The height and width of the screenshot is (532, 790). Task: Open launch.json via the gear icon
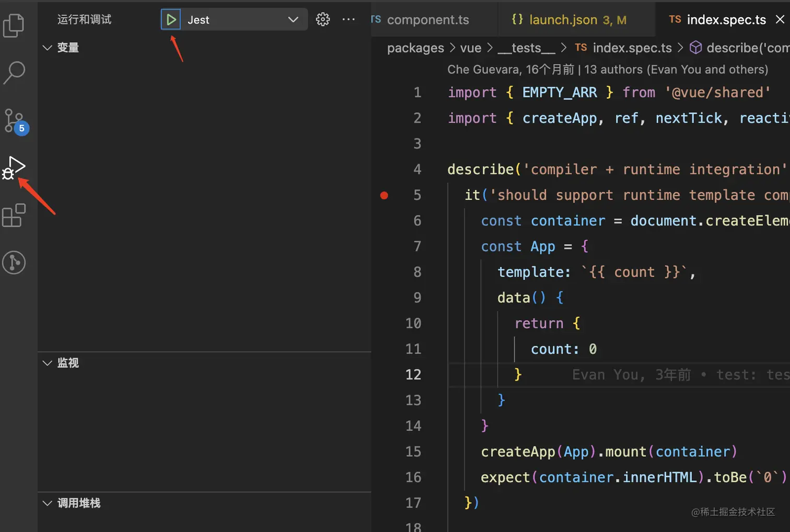click(x=323, y=20)
